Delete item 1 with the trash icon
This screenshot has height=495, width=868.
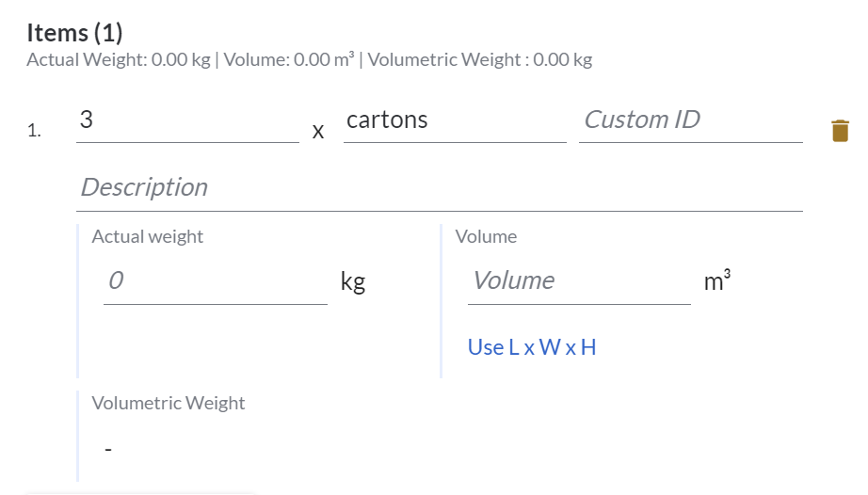(x=840, y=131)
